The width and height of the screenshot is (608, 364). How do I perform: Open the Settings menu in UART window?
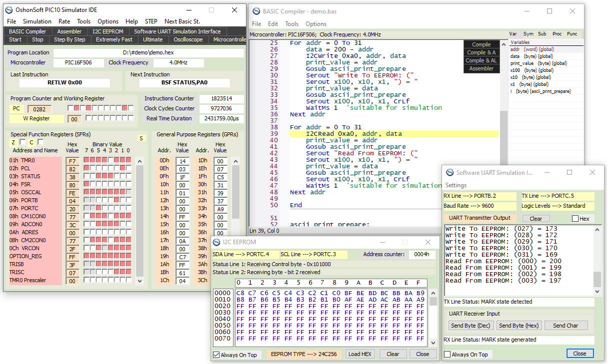point(456,185)
